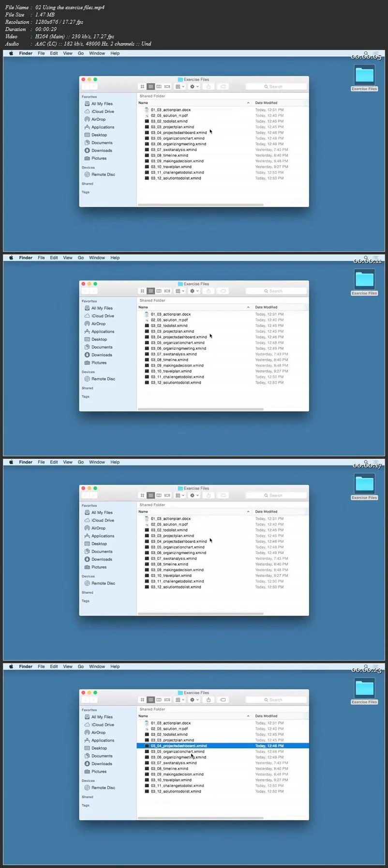Open Pictures in the 00:00:23 frame sidebar
388x868 pixels.
click(95, 771)
